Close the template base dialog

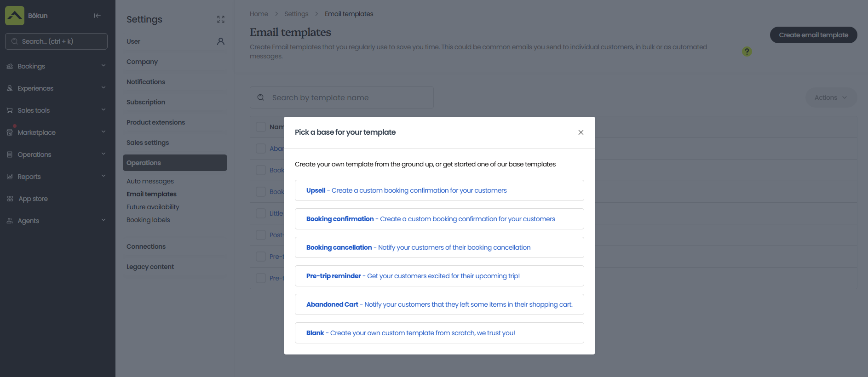[x=581, y=132]
